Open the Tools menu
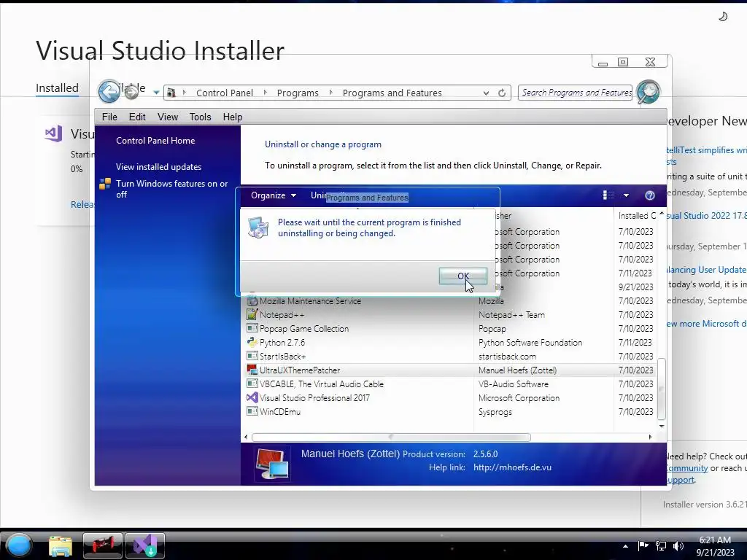 pos(200,117)
